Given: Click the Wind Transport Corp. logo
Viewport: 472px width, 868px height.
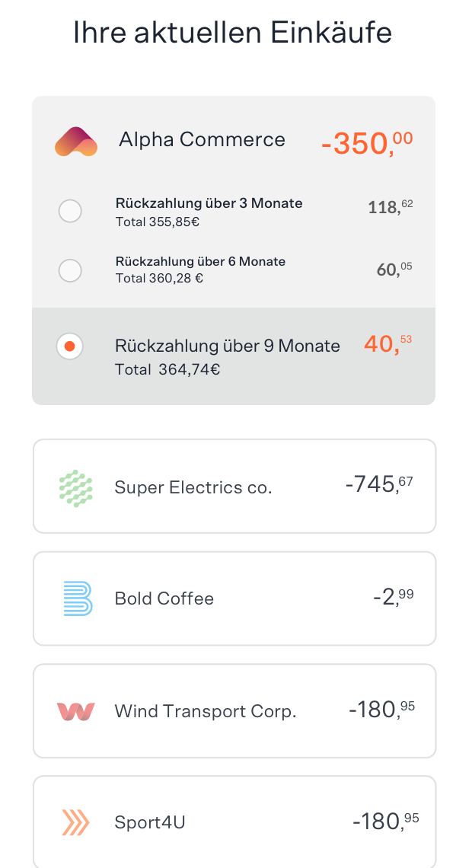Looking at the screenshot, I should coord(76,711).
